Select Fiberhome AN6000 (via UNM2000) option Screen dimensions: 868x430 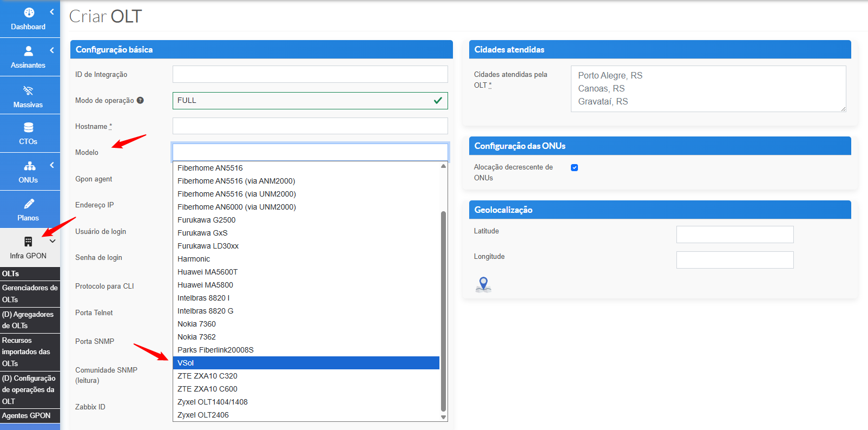(306, 207)
